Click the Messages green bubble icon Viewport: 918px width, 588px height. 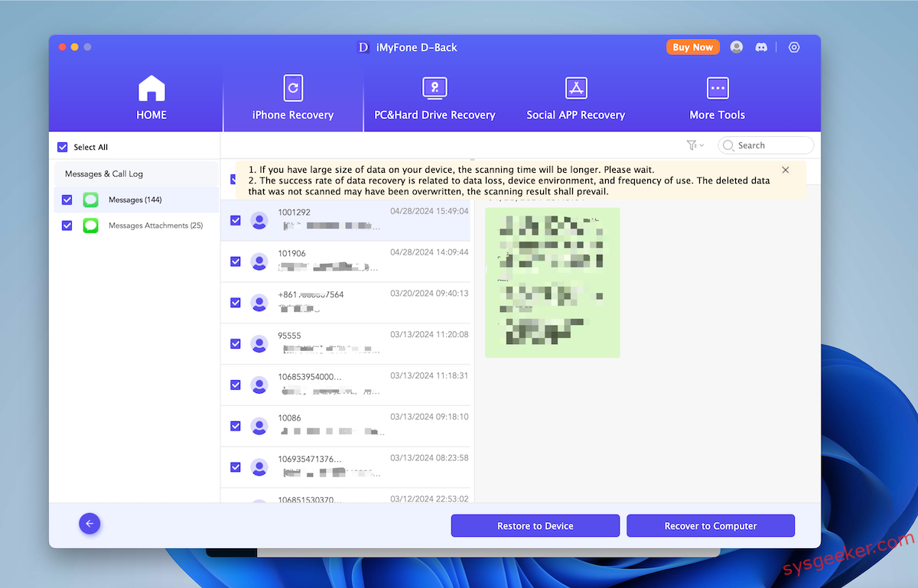[x=91, y=200]
